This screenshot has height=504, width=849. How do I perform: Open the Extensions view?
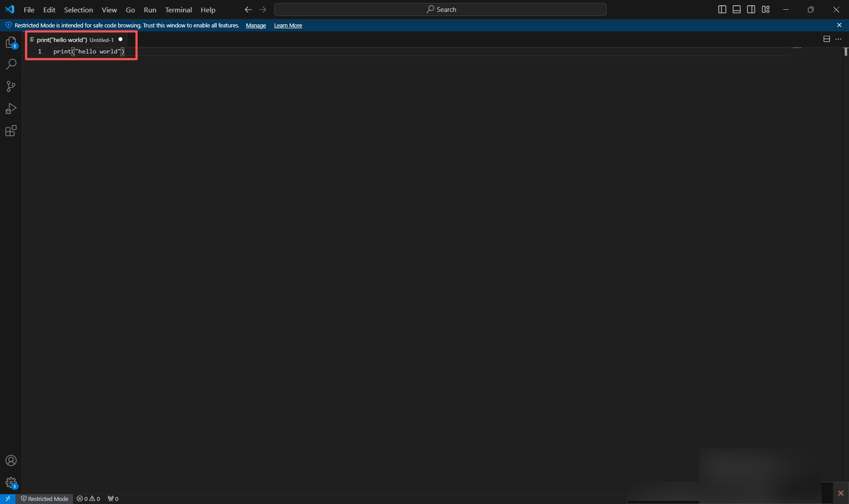point(11,131)
